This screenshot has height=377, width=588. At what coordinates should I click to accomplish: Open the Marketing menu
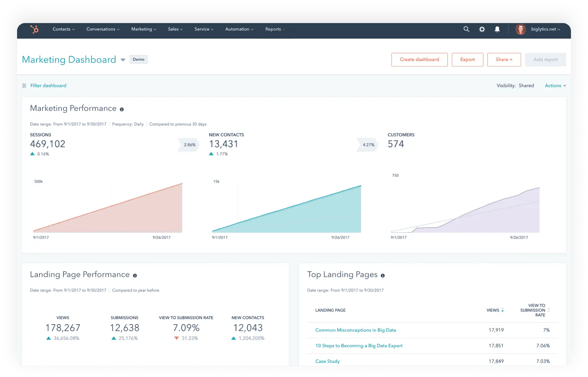pos(143,29)
